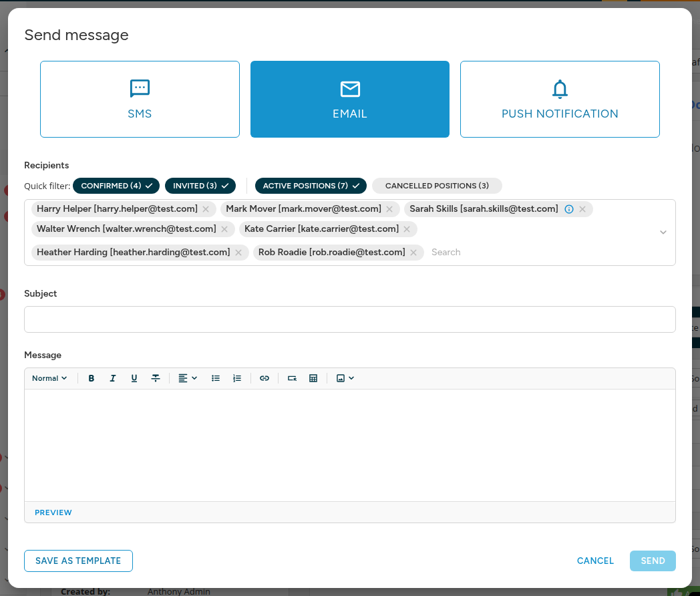Insert a table
This screenshot has width=700, height=596.
click(313, 378)
